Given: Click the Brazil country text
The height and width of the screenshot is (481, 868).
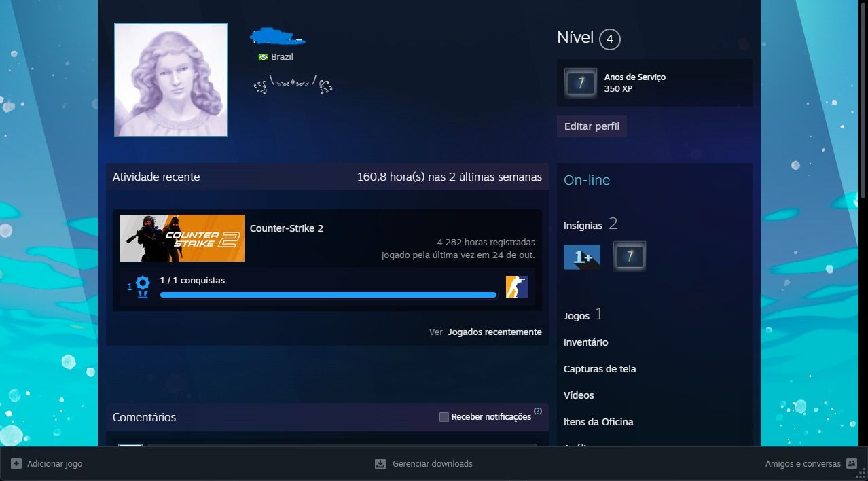Looking at the screenshot, I should point(282,57).
